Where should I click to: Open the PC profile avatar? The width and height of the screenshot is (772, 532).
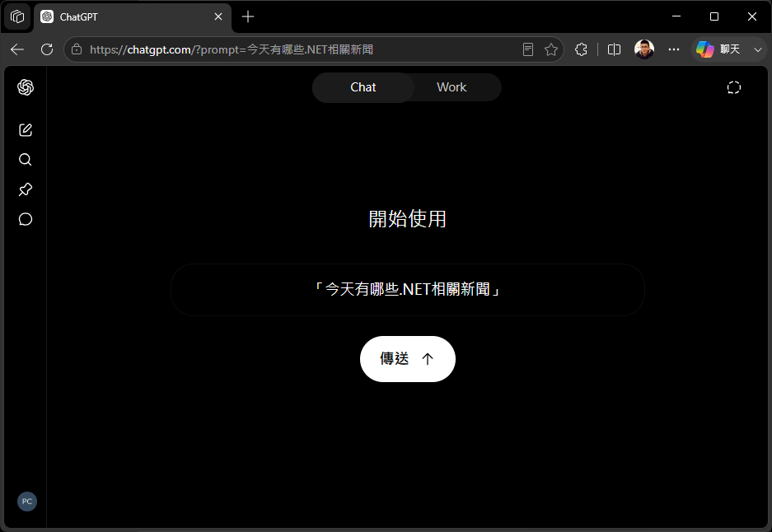pos(27,502)
